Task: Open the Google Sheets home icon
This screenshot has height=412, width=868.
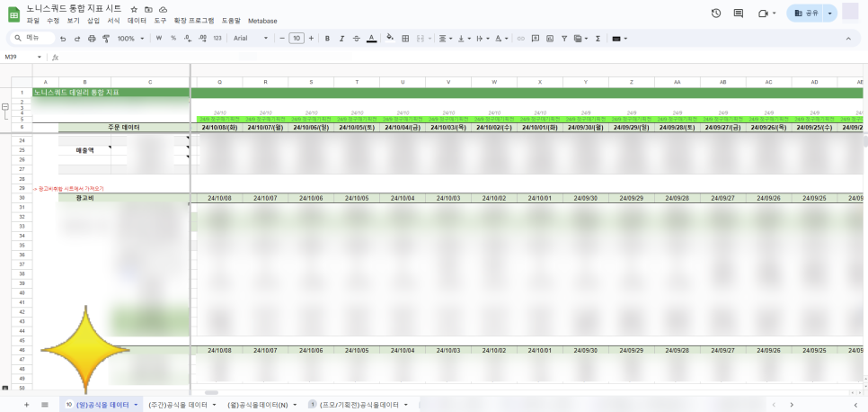Action: [x=13, y=13]
